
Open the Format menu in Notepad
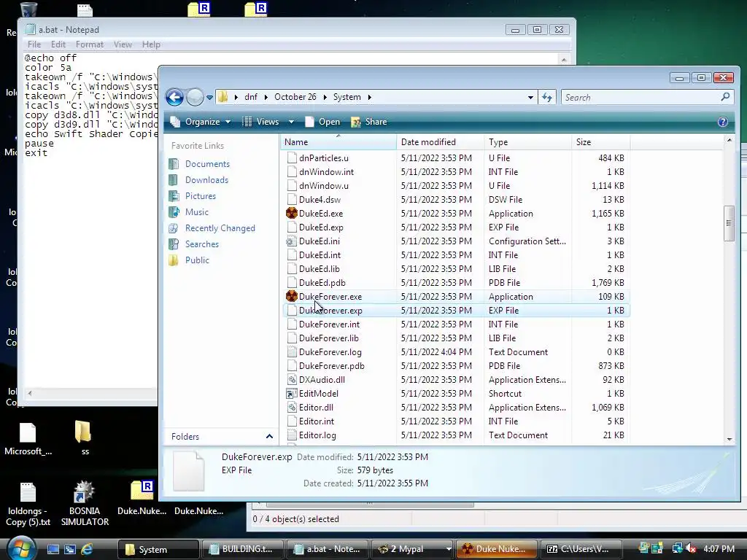click(x=90, y=44)
